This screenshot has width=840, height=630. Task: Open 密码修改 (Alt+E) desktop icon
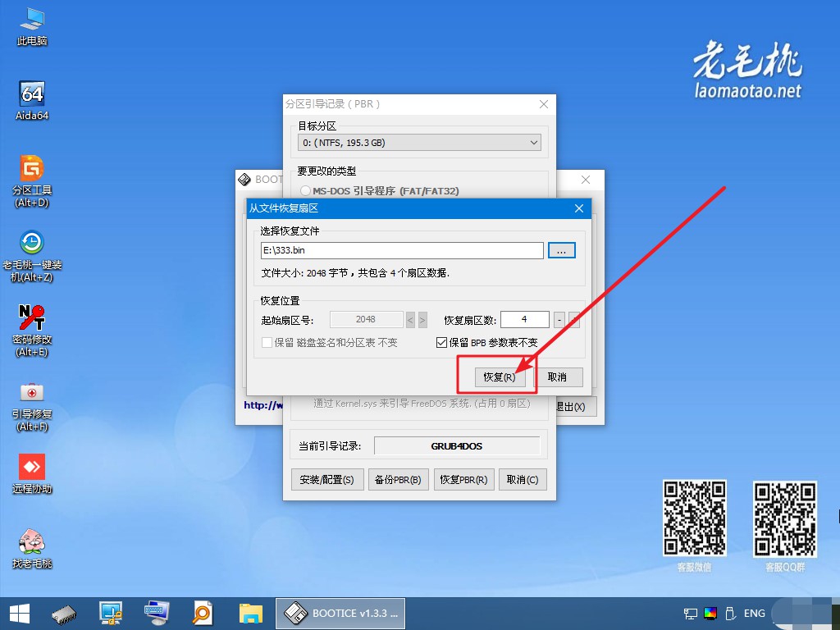(32, 331)
